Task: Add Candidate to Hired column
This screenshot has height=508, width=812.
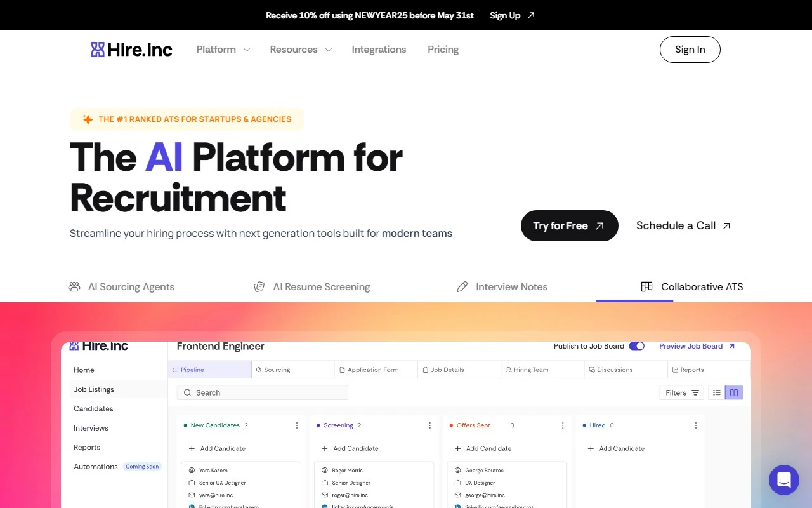Action: 616,448
